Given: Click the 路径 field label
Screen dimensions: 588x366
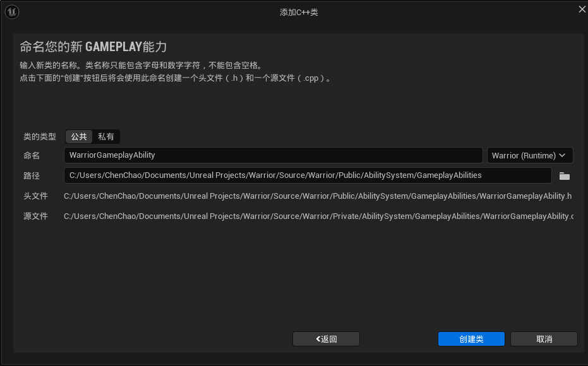Looking at the screenshot, I should (32, 175).
